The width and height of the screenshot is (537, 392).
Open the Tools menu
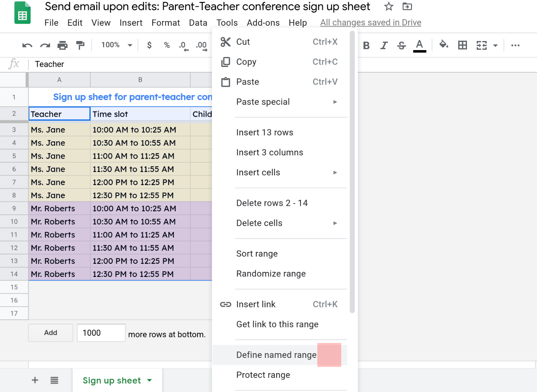(x=227, y=23)
